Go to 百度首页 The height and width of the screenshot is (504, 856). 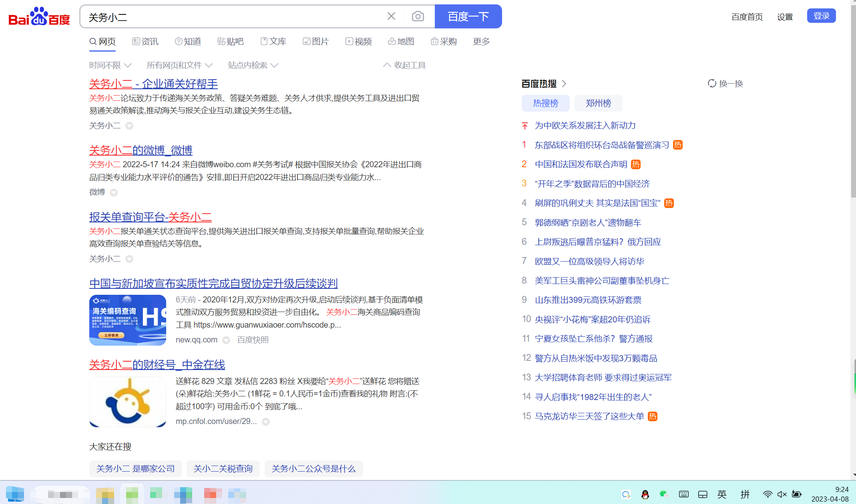click(x=747, y=17)
